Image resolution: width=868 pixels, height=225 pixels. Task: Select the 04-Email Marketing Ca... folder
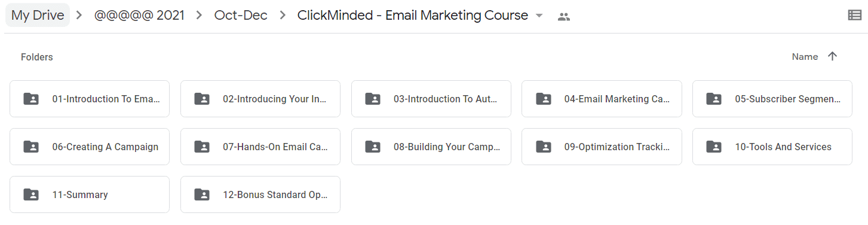click(x=602, y=99)
